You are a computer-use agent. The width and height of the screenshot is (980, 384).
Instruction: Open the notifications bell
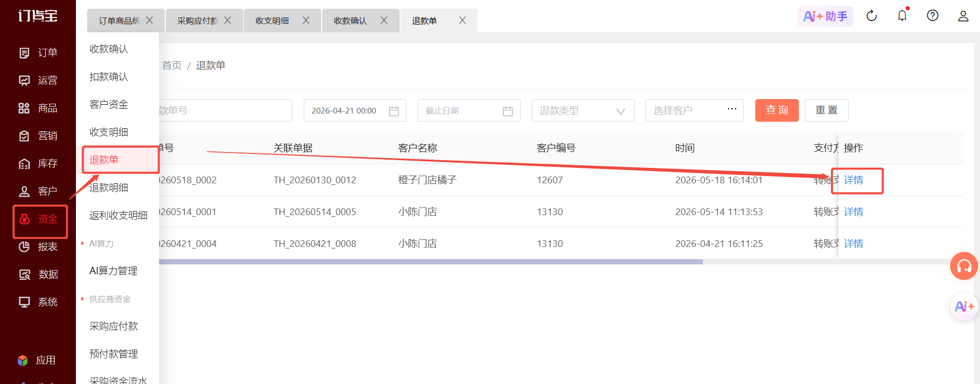903,16
